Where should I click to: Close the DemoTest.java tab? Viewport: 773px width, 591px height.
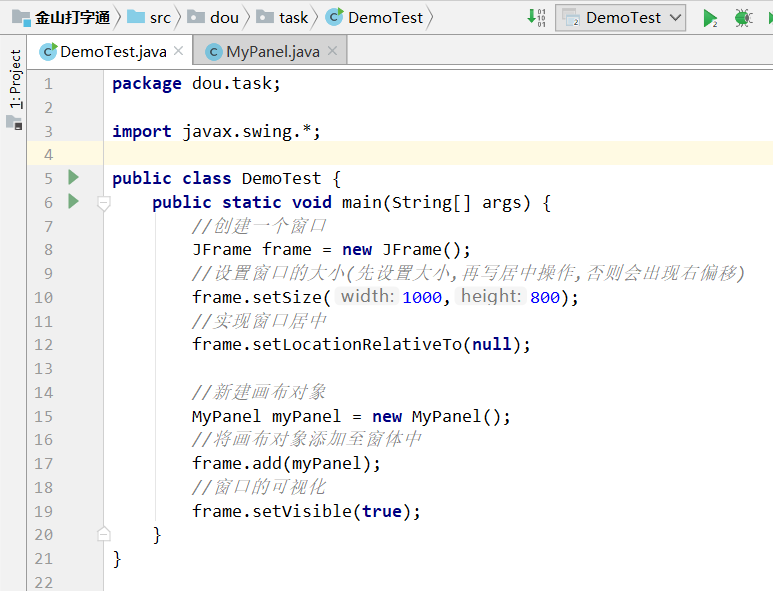pos(178,51)
